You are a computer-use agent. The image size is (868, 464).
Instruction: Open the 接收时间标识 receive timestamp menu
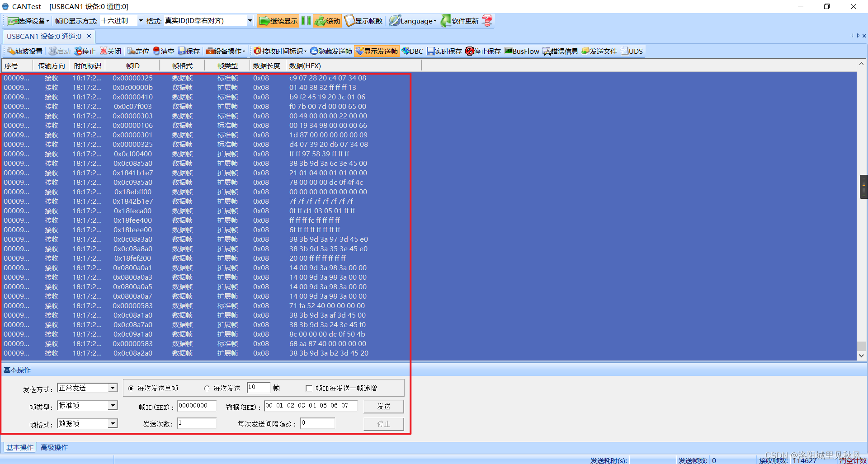coord(280,51)
